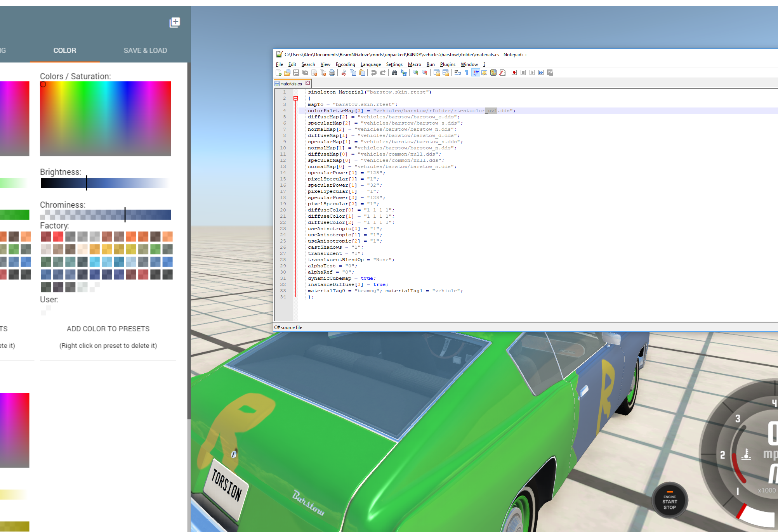This screenshot has width=778, height=532.
Task: Click the Open file toolbar icon
Action: coord(287,73)
